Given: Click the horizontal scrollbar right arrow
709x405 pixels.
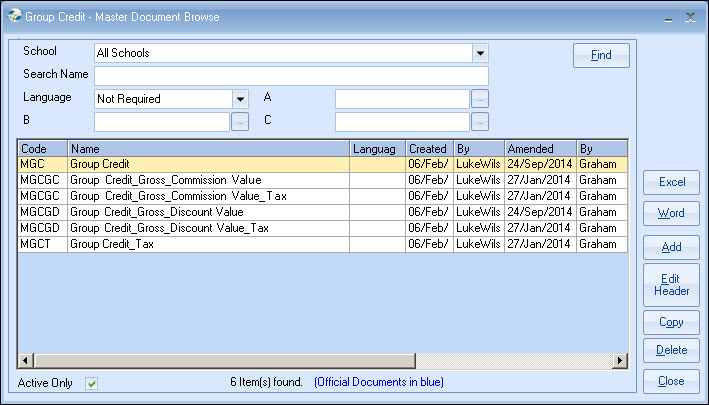Looking at the screenshot, I should pyautogui.click(x=620, y=360).
